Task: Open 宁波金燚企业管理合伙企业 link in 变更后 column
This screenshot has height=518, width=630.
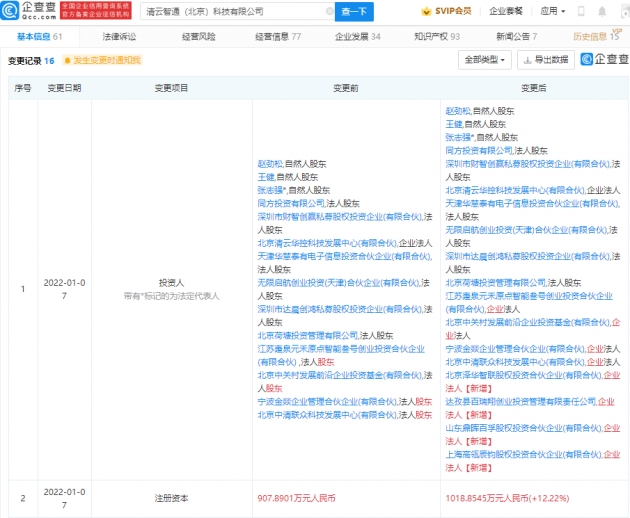Action: pyautogui.click(x=515, y=349)
